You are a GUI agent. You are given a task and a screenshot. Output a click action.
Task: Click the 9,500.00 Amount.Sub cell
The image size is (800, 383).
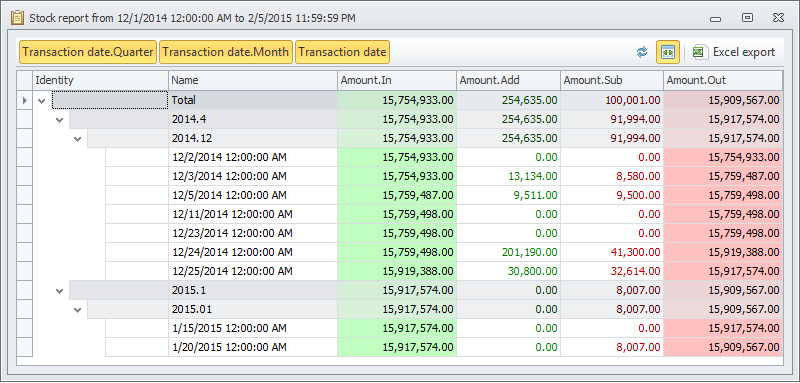(x=612, y=195)
